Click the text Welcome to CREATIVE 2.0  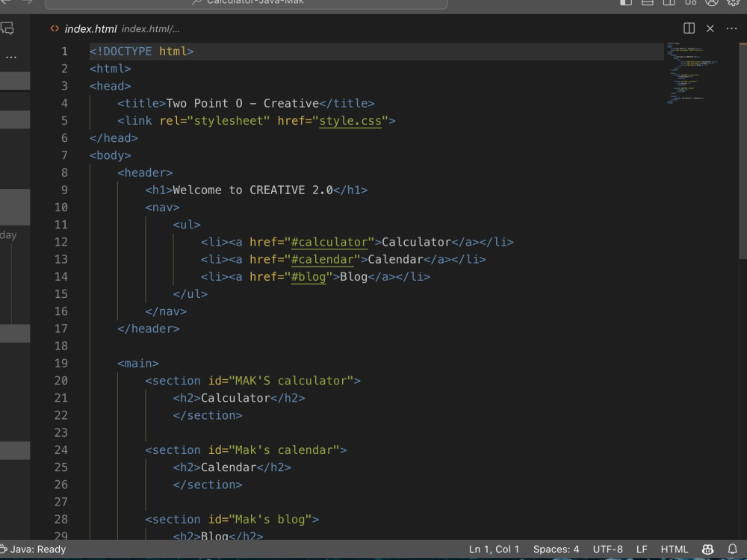(x=252, y=190)
